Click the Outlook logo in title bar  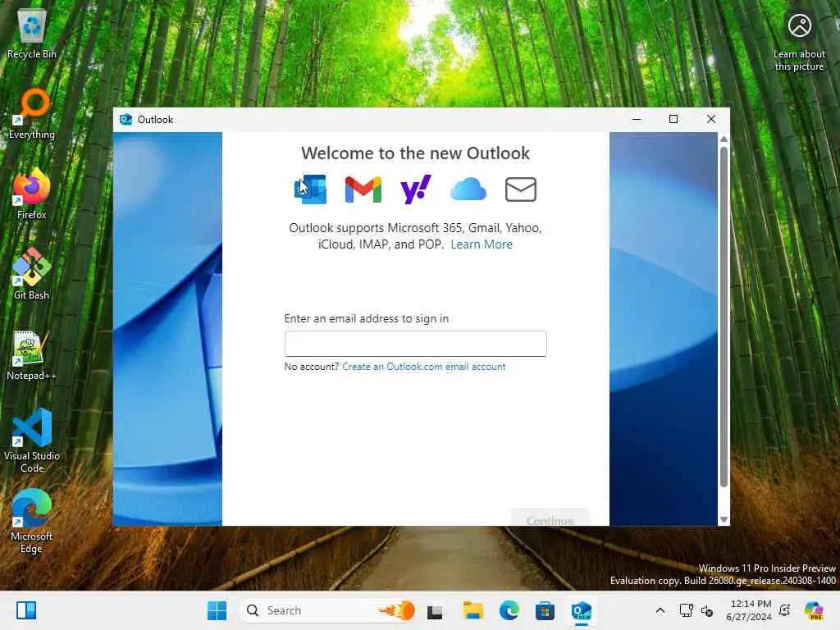(126, 120)
